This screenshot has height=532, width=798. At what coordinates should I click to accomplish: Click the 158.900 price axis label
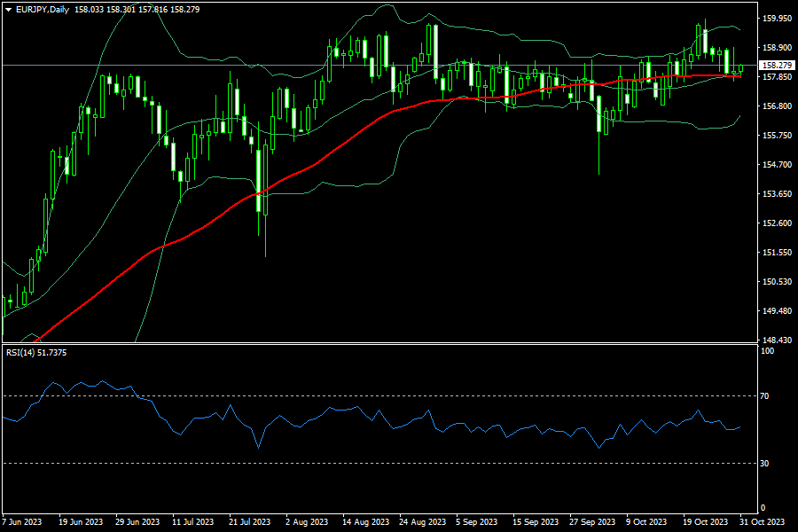(777, 47)
